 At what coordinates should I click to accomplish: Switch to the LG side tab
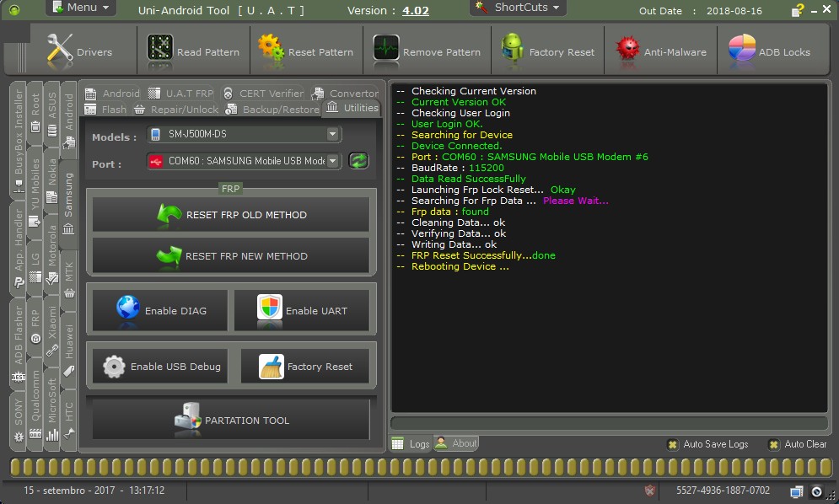point(35,267)
